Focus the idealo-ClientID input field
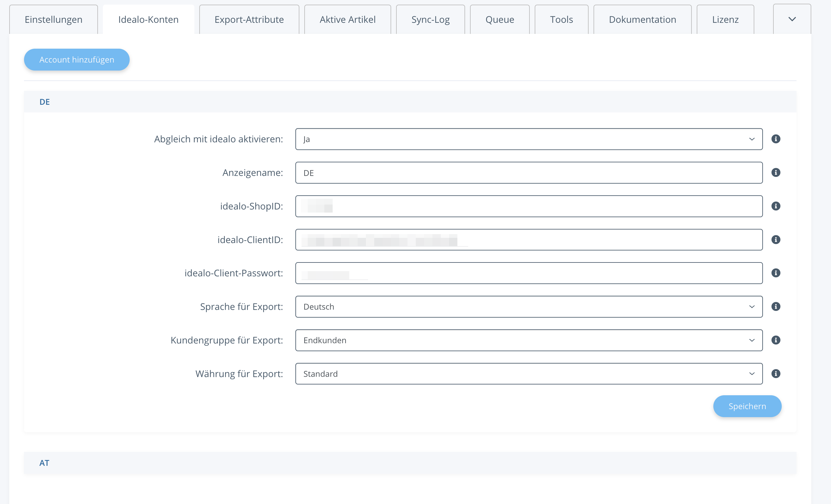Screen dimensions: 831x504 pyautogui.click(x=529, y=239)
